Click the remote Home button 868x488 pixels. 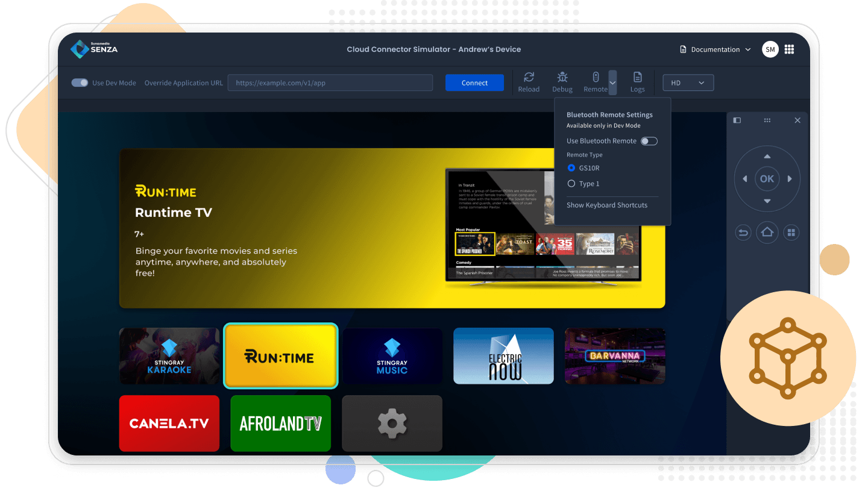click(x=767, y=232)
